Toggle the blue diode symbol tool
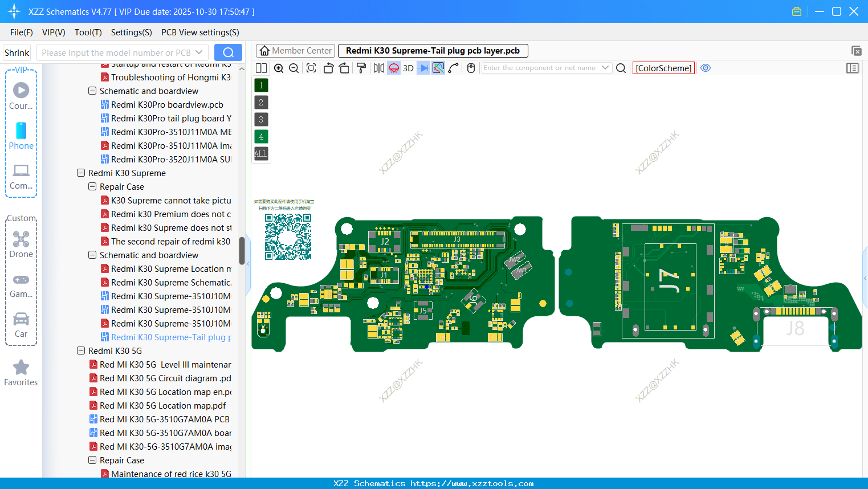The image size is (868, 489). (x=423, y=68)
